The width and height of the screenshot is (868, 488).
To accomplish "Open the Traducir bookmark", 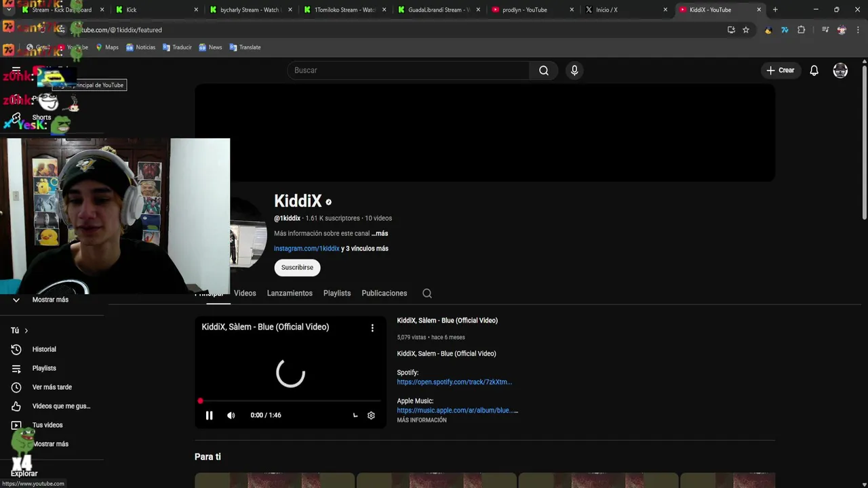I will click(x=177, y=47).
